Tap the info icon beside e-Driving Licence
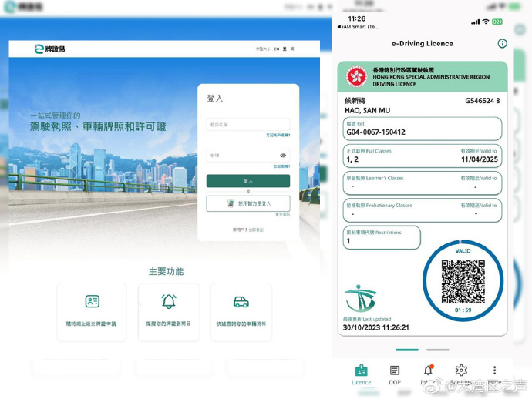The image size is (532, 399). tap(502, 43)
